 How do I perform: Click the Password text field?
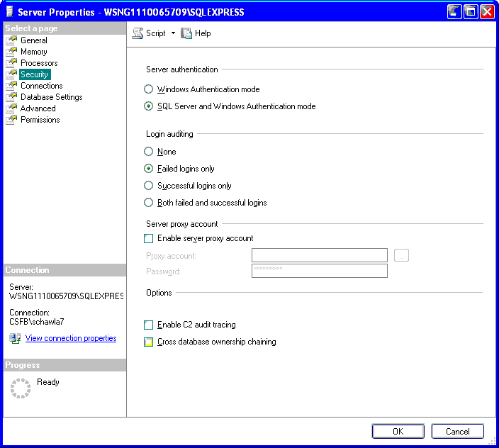coord(320,271)
